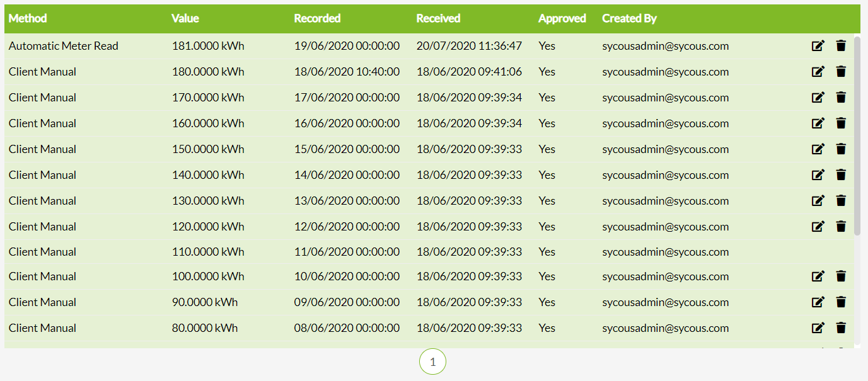Sort by the Method column header
Screen dimensions: 868x381
[28, 18]
